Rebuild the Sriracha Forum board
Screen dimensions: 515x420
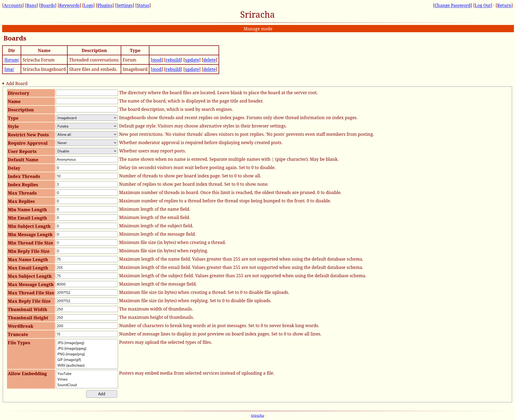173,60
